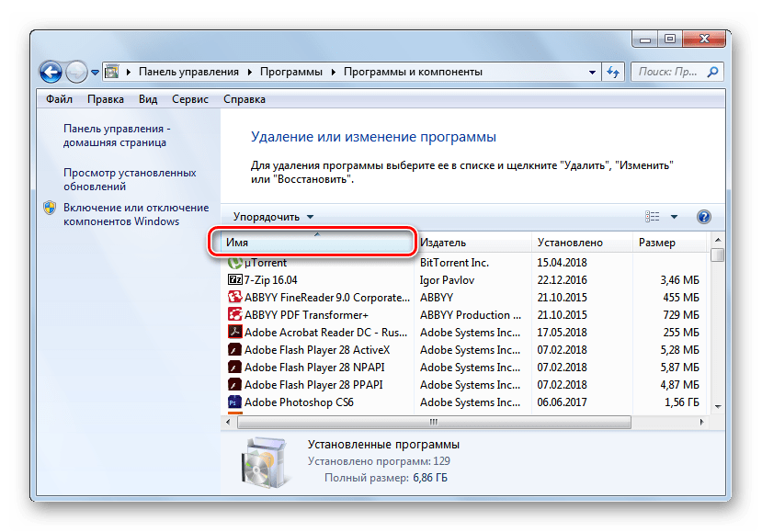Minimize the Programs and Components window

pyautogui.click(x=645, y=40)
